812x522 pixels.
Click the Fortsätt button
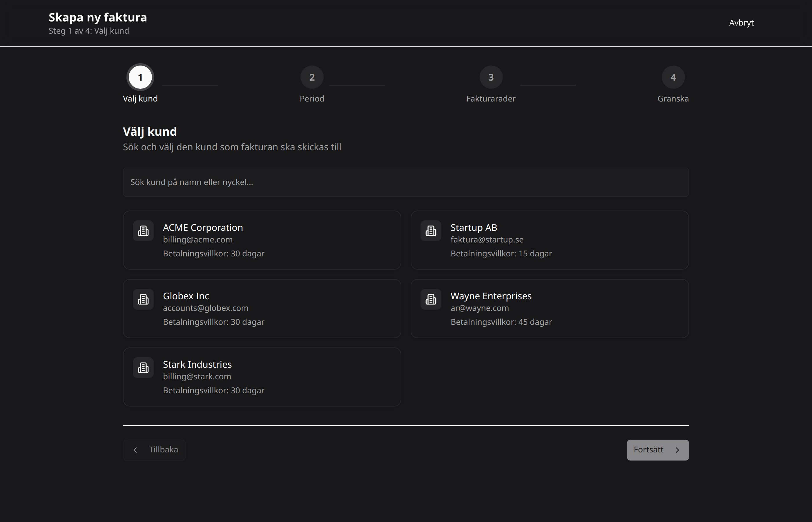pos(657,450)
